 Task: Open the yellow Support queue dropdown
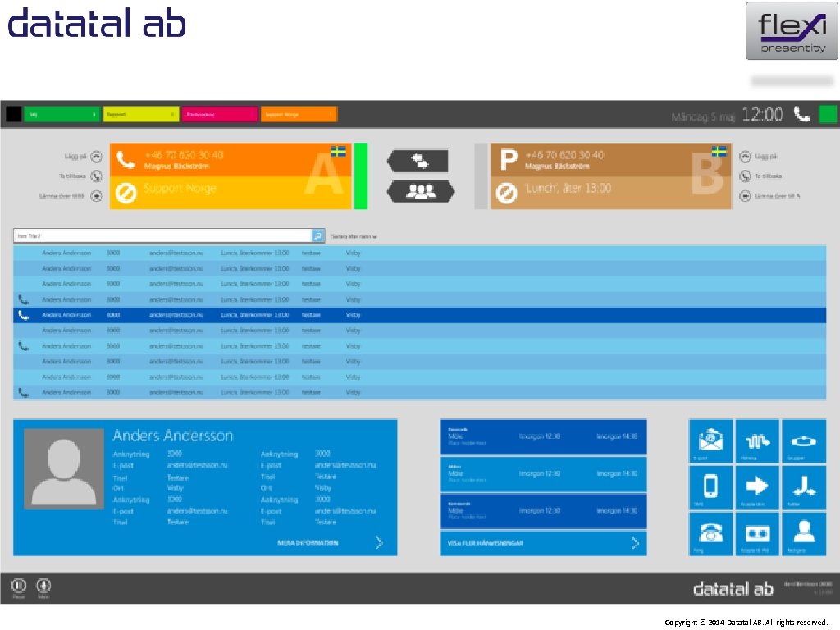tap(141, 114)
